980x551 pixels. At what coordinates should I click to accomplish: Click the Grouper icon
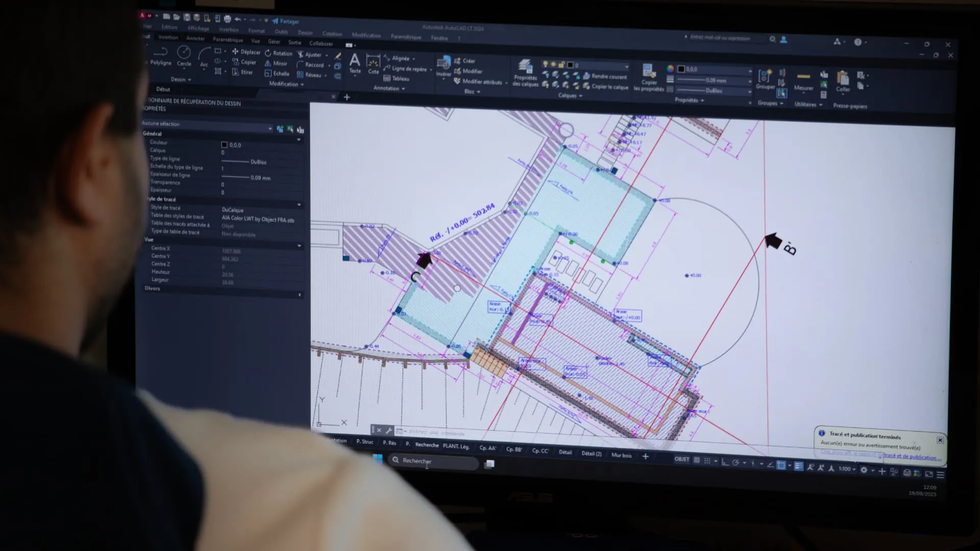(x=765, y=80)
